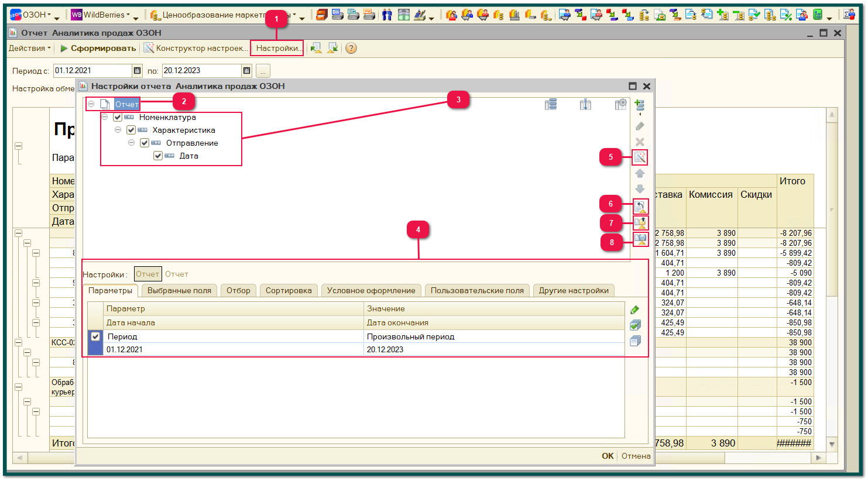Switch to the Условное оформление tab
This screenshot has width=868, height=481.
click(x=371, y=290)
